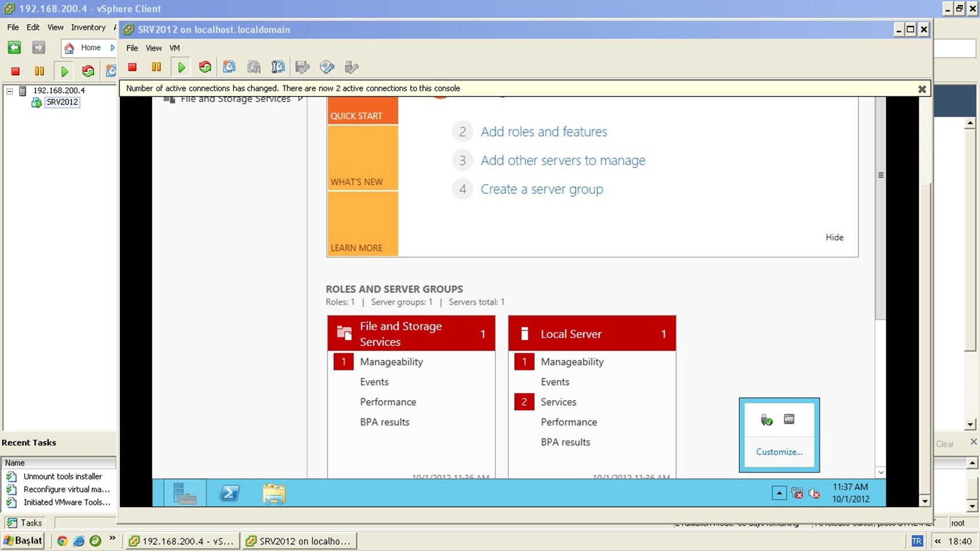
Task: Open Manageability under Local Server
Action: click(572, 362)
